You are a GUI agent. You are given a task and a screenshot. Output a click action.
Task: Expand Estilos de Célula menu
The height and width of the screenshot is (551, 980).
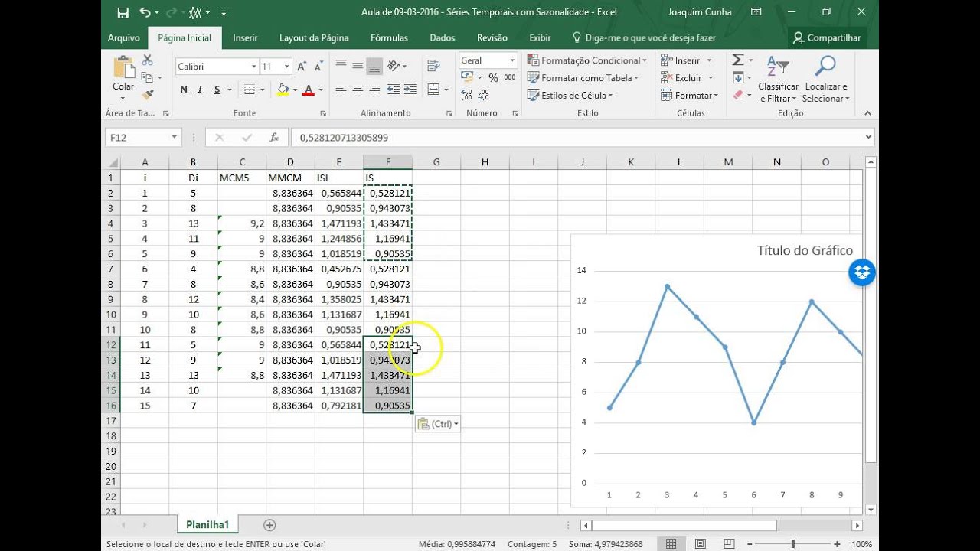pyautogui.click(x=571, y=96)
